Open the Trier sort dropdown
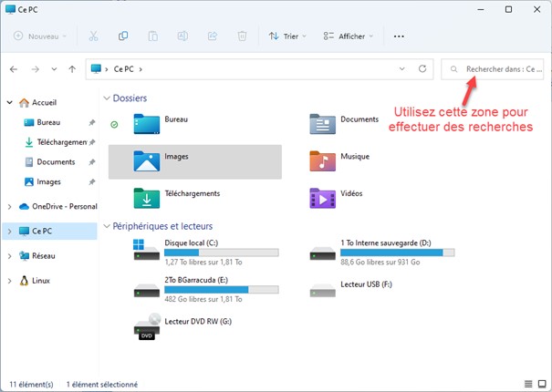The width and height of the screenshot is (552, 392). 287,36
